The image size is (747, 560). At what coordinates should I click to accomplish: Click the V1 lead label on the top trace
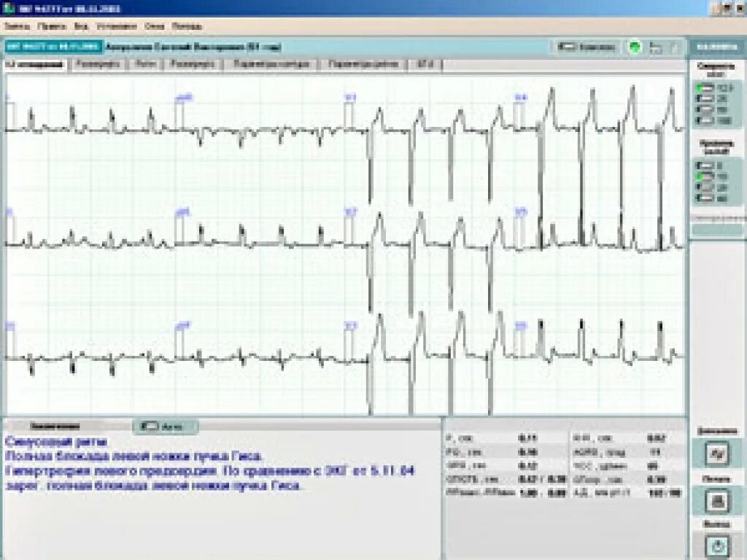pyautogui.click(x=351, y=98)
